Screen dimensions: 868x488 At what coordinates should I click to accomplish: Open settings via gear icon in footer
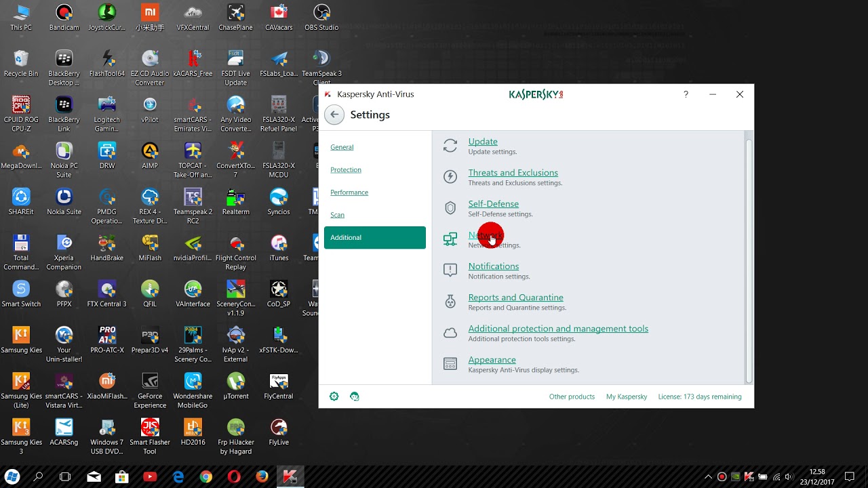tap(334, 396)
